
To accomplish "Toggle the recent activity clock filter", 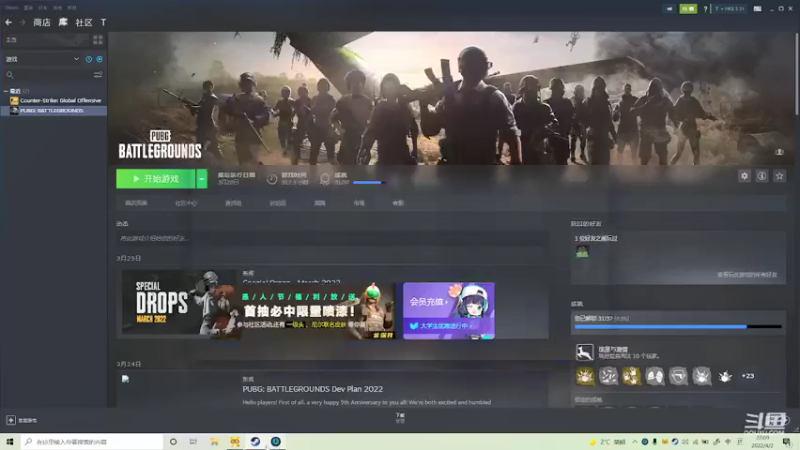I will (x=89, y=59).
